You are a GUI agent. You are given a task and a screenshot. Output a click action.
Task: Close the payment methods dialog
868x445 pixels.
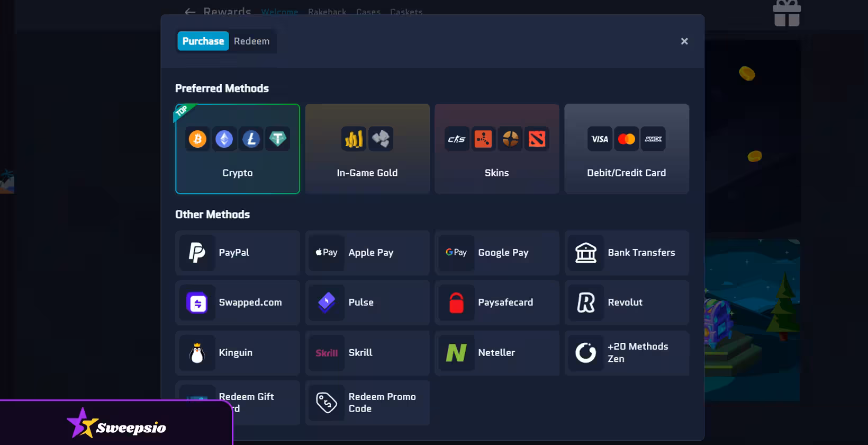pyautogui.click(x=684, y=41)
